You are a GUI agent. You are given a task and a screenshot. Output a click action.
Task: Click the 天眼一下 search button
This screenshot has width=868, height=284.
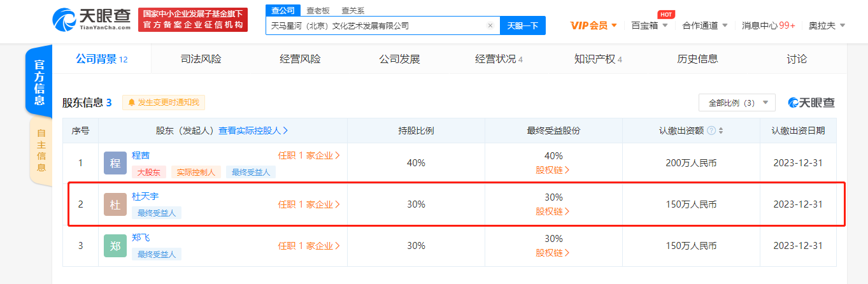pos(522,26)
